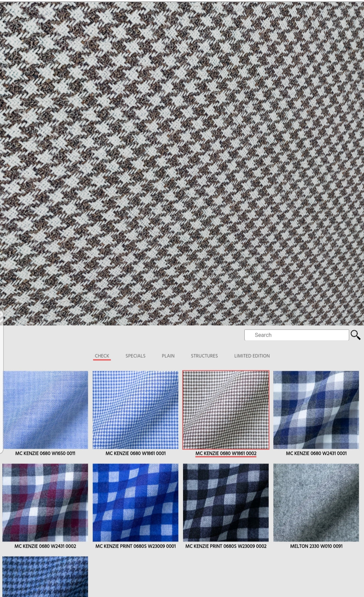Select MC KENZIE PRINT W23009 0002 fabric
The height and width of the screenshot is (597, 364).
point(226,502)
